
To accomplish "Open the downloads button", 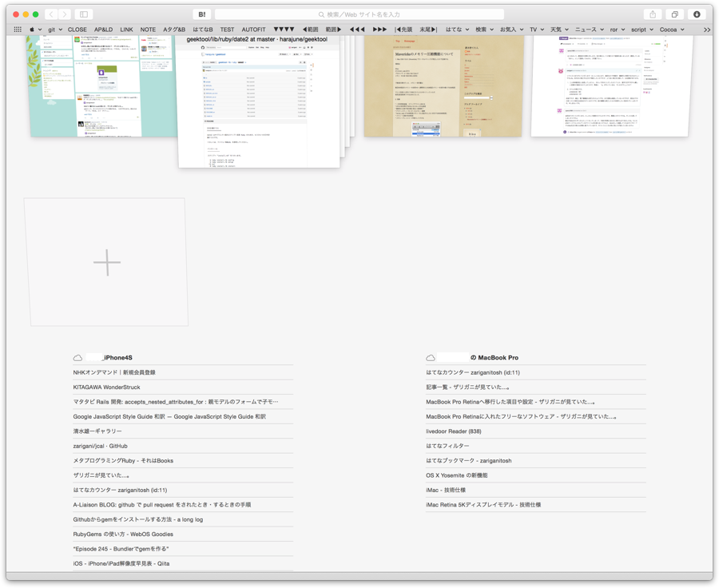I will tap(697, 14).
